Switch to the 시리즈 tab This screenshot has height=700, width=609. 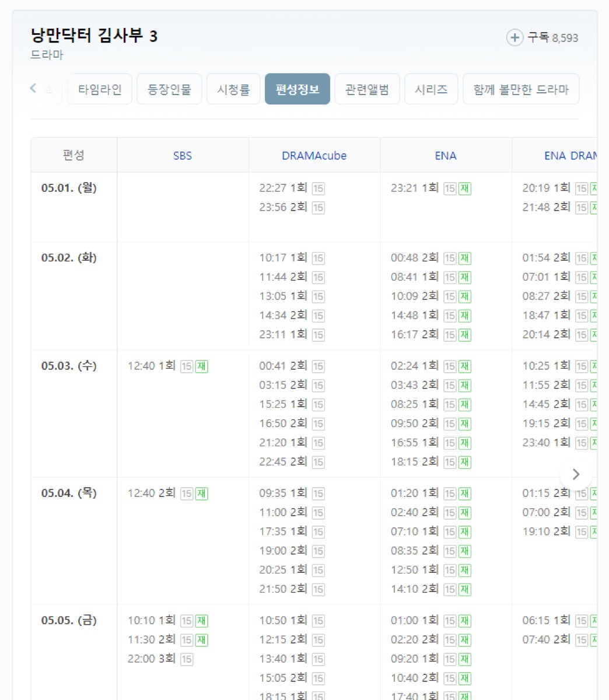[x=431, y=89]
